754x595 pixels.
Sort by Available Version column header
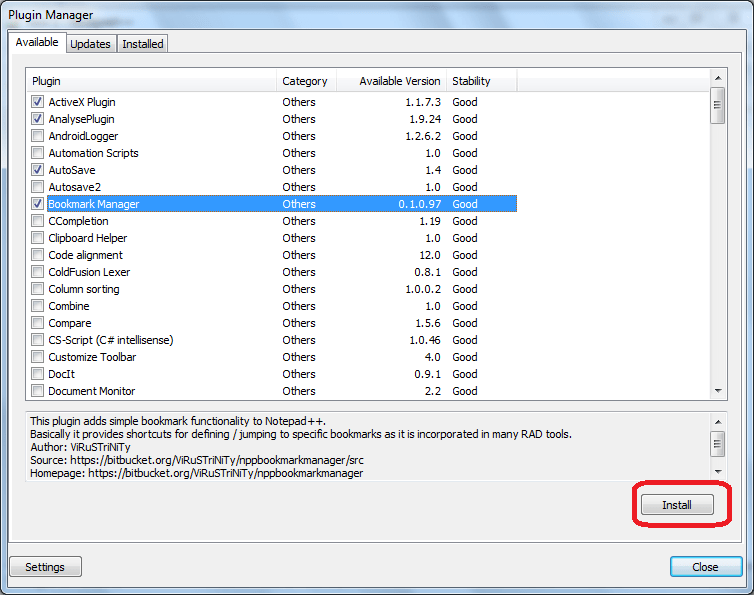[391, 81]
